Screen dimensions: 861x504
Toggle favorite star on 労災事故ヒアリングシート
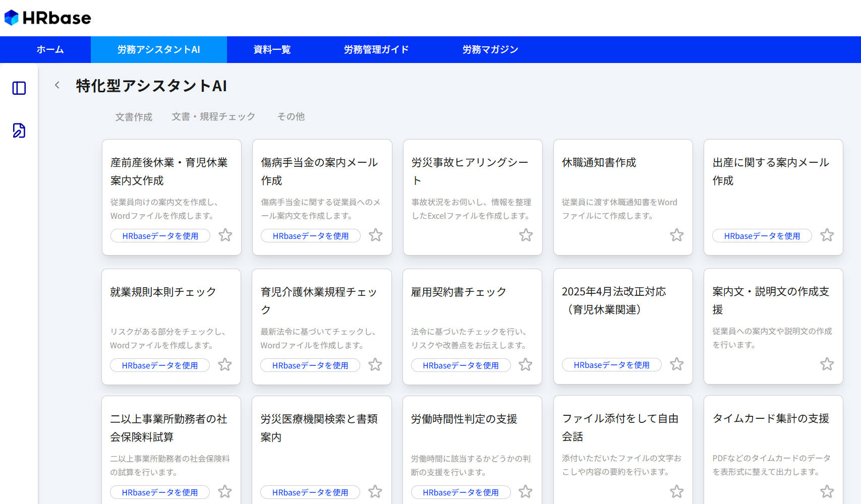(526, 235)
